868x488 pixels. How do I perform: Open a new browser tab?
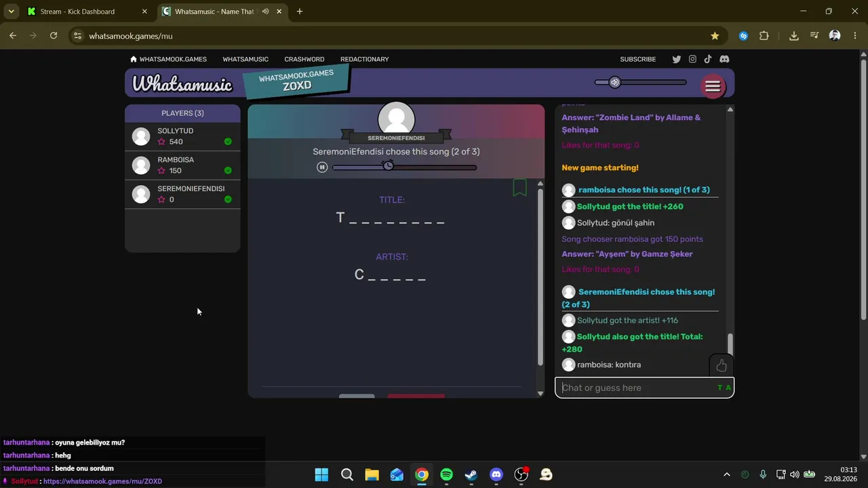[300, 12]
